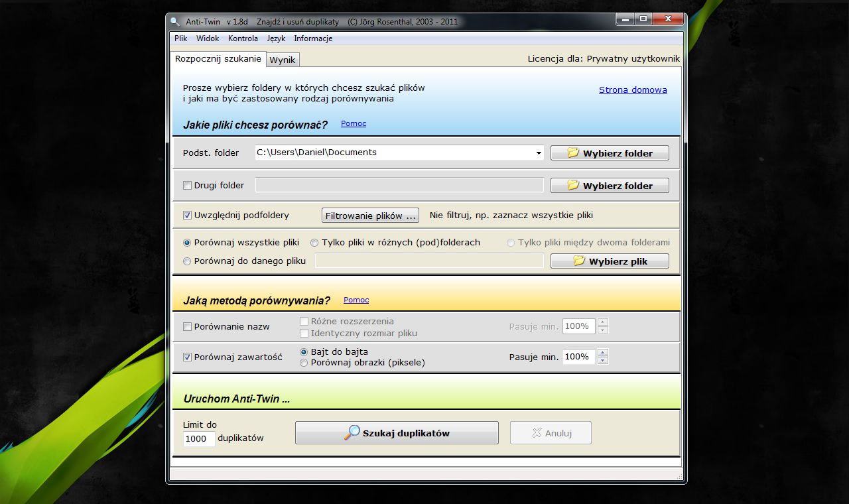The height and width of the screenshot is (504, 849).
Task: Click the X icon on Anuluj button
Action: (x=537, y=433)
